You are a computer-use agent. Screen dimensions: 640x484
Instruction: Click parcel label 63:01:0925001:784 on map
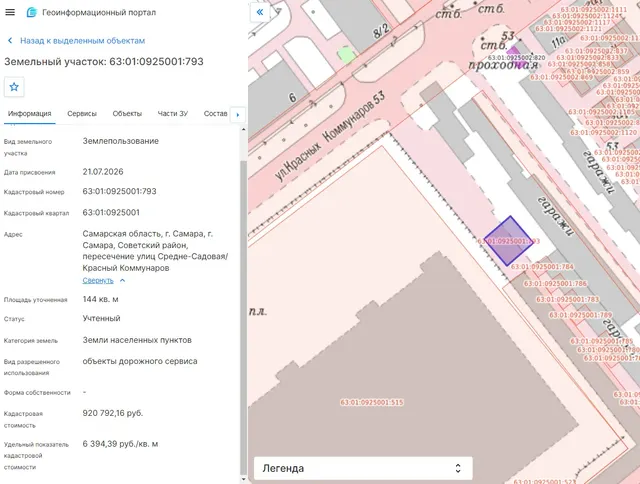[542, 266]
